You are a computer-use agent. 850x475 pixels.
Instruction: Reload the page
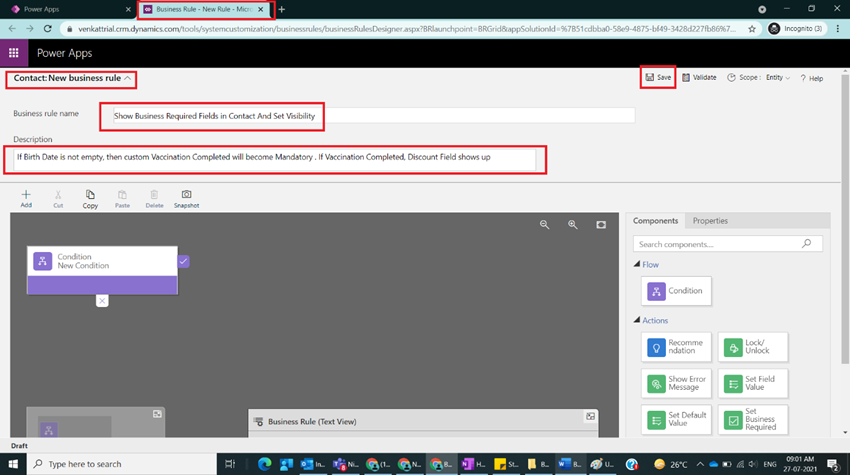coord(48,29)
